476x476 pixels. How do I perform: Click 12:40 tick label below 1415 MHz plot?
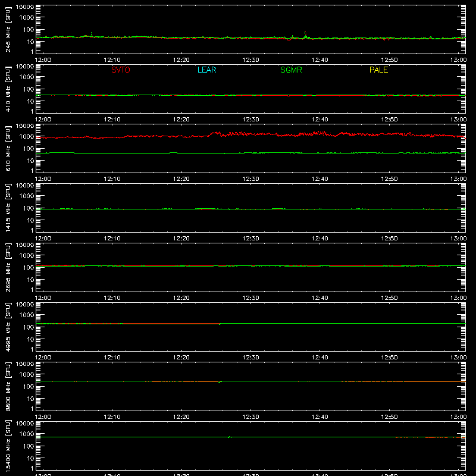(320, 239)
